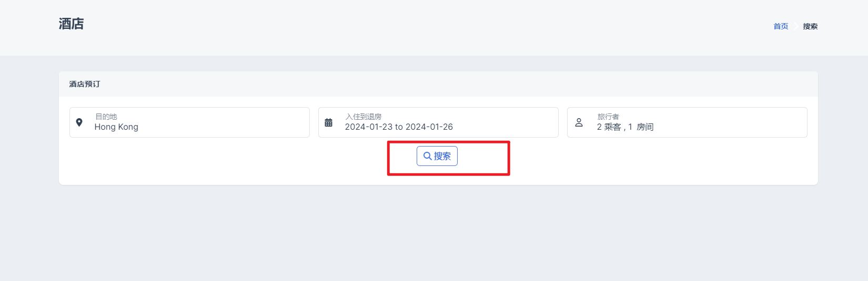
Task: Click the 2 乘客 passenger count
Action: [609, 127]
